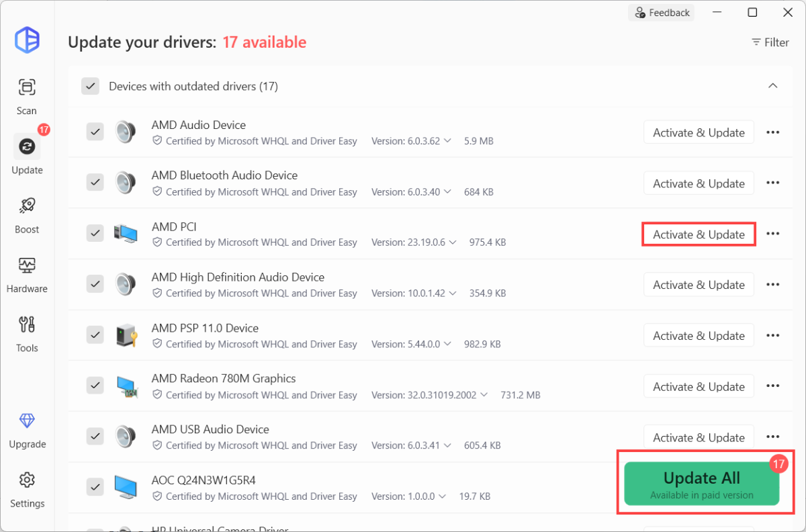
Task: Uncheck AMD High Definition Audio Device checkbox
Action: click(x=95, y=284)
